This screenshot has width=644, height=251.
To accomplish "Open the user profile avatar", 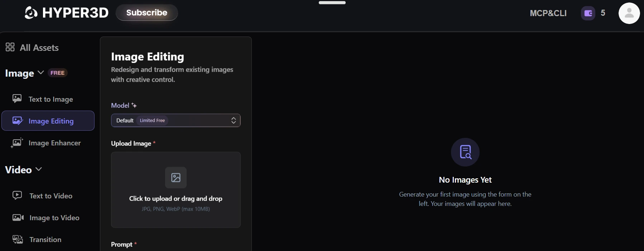I will pyautogui.click(x=629, y=13).
